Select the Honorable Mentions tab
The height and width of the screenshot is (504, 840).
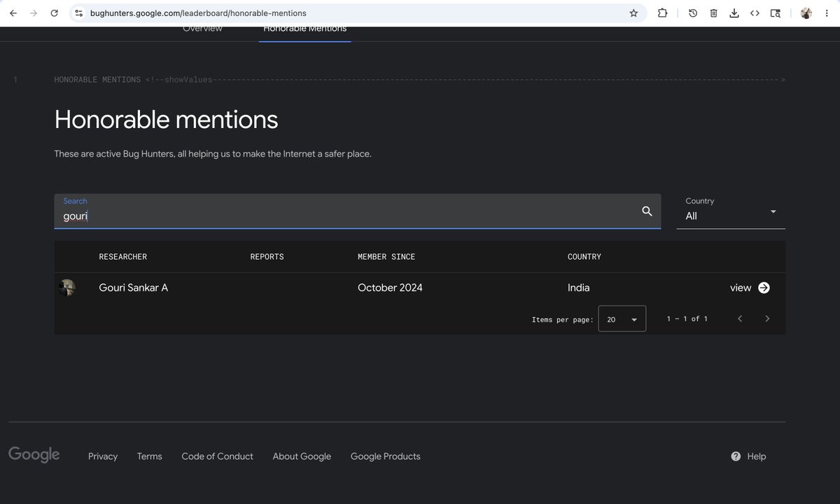pos(304,29)
